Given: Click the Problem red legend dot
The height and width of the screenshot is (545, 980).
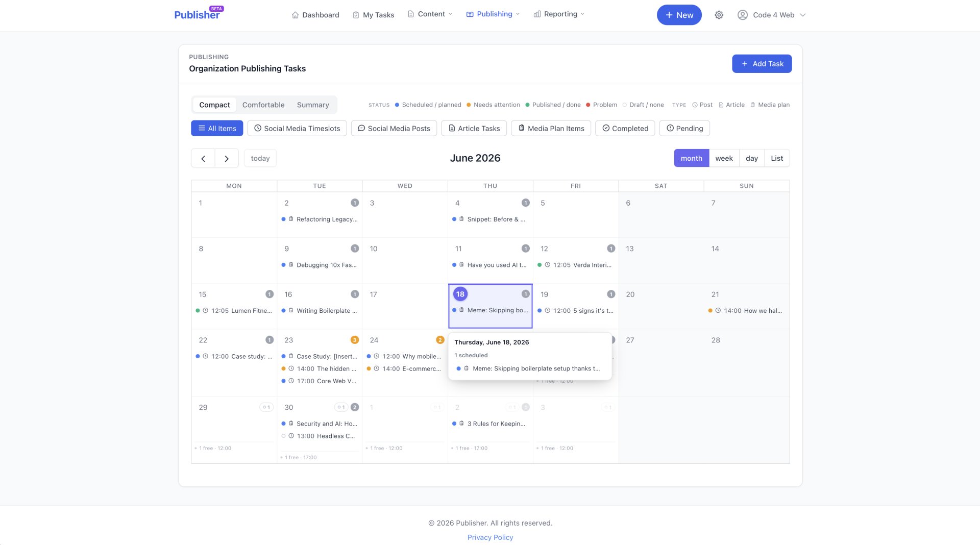Looking at the screenshot, I should tap(588, 105).
